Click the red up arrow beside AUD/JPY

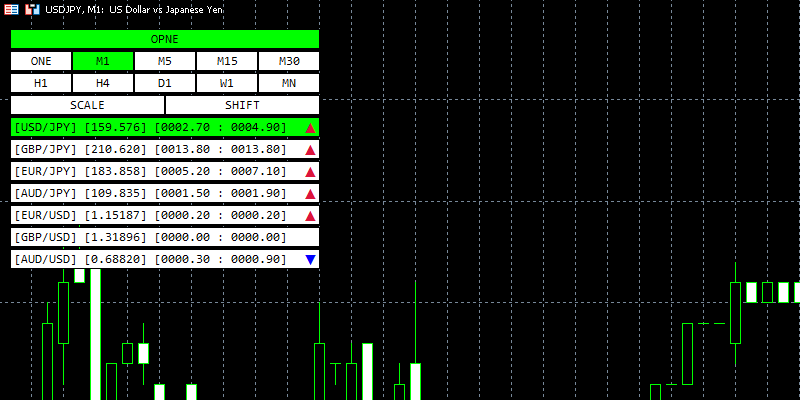click(x=310, y=194)
